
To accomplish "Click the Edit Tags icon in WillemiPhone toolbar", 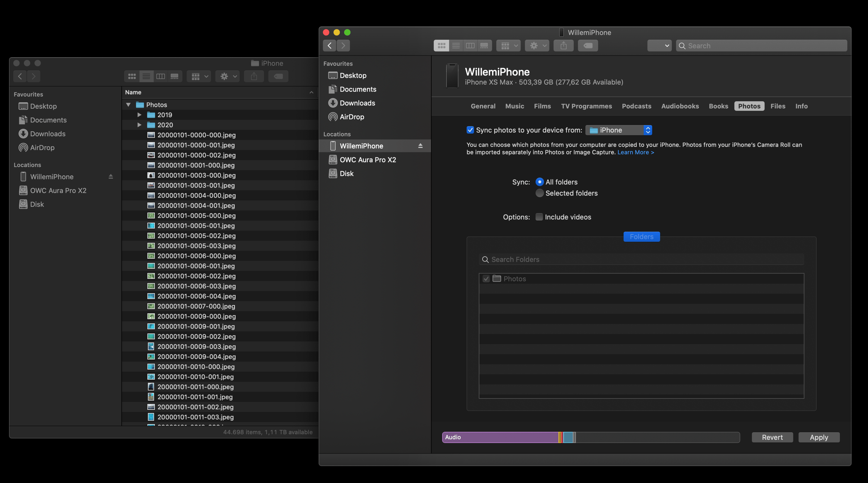I will click(588, 45).
